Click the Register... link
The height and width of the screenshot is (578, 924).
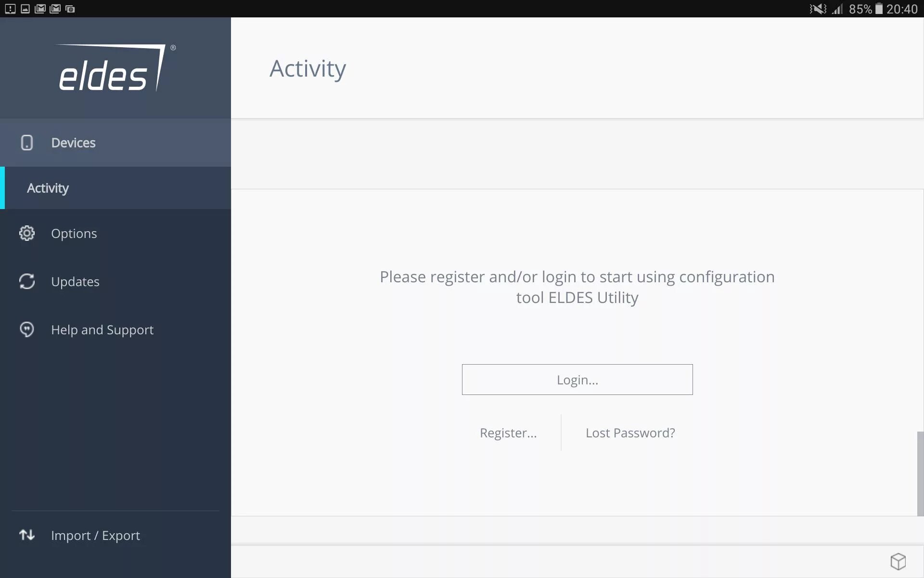pos(508,433)
